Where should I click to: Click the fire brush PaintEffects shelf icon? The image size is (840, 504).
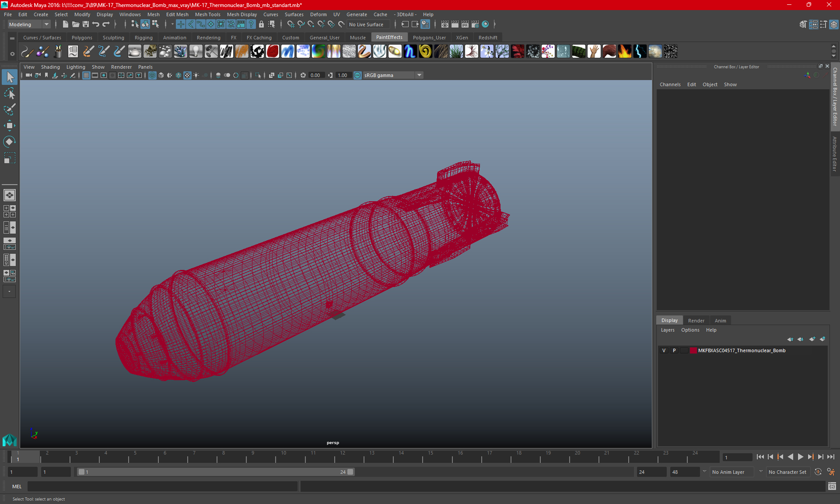(624, 52)
